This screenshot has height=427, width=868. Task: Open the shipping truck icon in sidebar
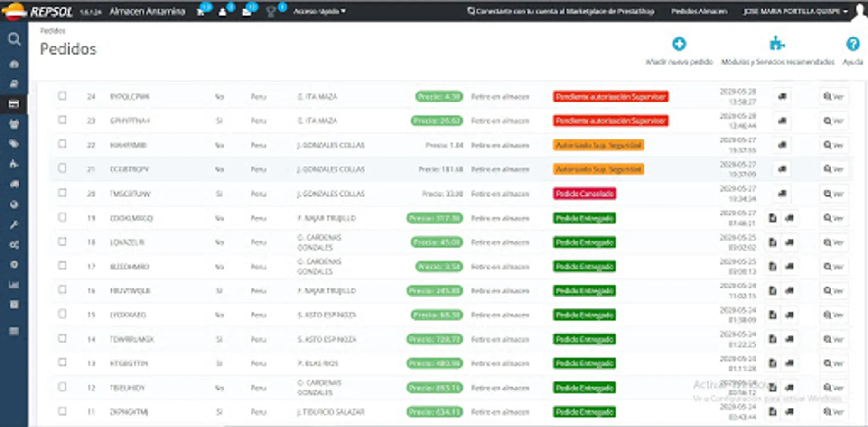point(14,184)
